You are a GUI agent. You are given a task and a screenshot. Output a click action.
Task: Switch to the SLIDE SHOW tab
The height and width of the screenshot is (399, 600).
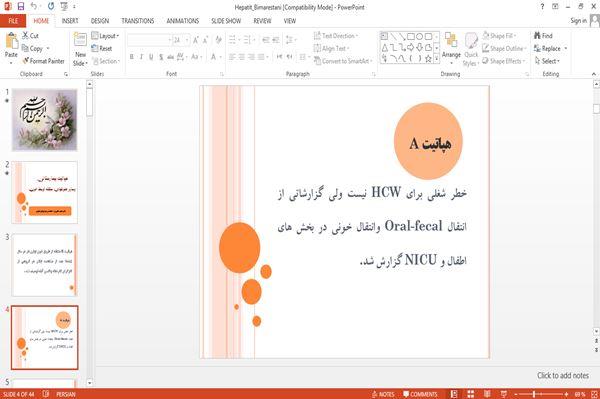pyautogui.click(x=226, y=21)
